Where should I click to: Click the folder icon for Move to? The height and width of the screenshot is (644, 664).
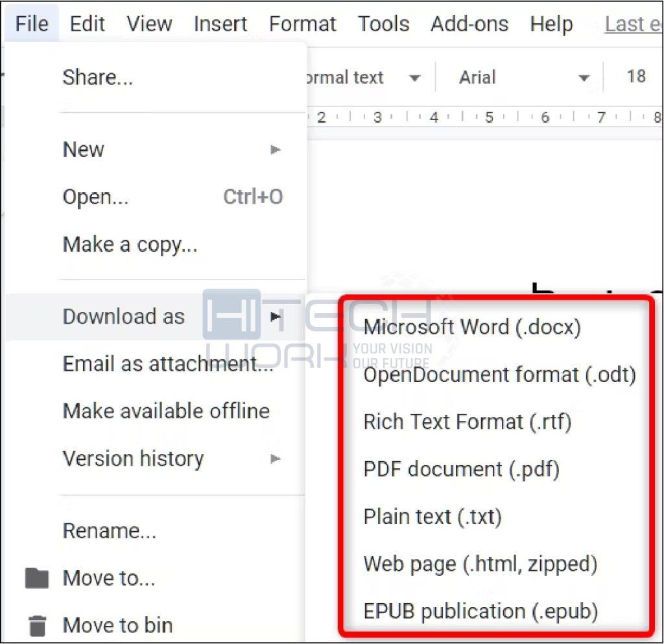click(x=37, y=578)
